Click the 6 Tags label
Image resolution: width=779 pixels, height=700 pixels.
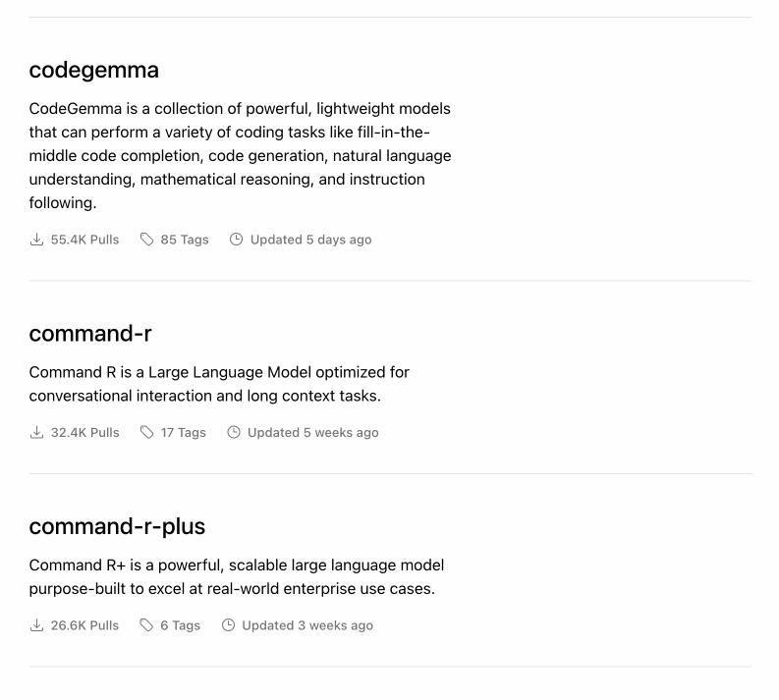click(x=181, y=625)
